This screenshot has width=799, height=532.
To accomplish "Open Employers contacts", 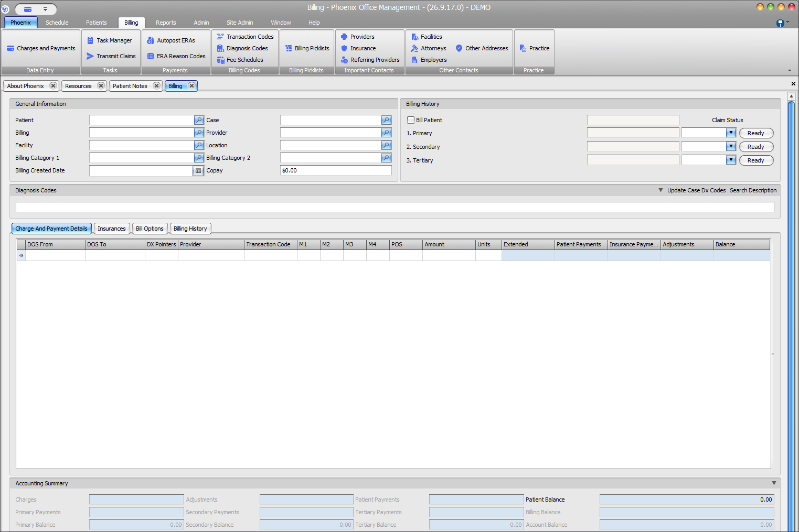I will pyautogui.click(x=429, y=60).
